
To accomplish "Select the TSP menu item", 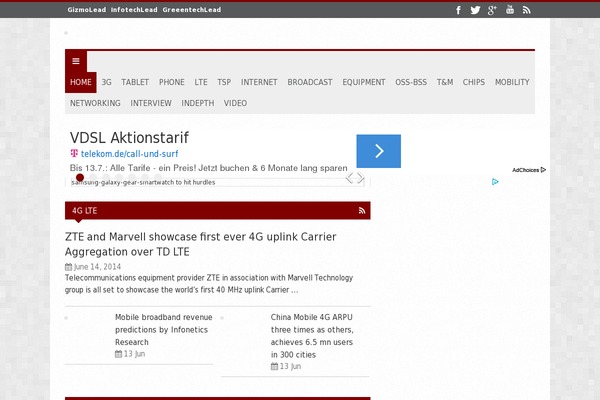I will (x=224, y=82).
